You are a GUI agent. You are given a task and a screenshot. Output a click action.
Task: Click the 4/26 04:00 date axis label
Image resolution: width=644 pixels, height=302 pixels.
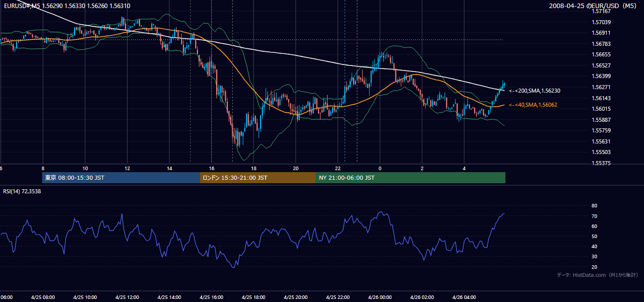coord(464,297)
